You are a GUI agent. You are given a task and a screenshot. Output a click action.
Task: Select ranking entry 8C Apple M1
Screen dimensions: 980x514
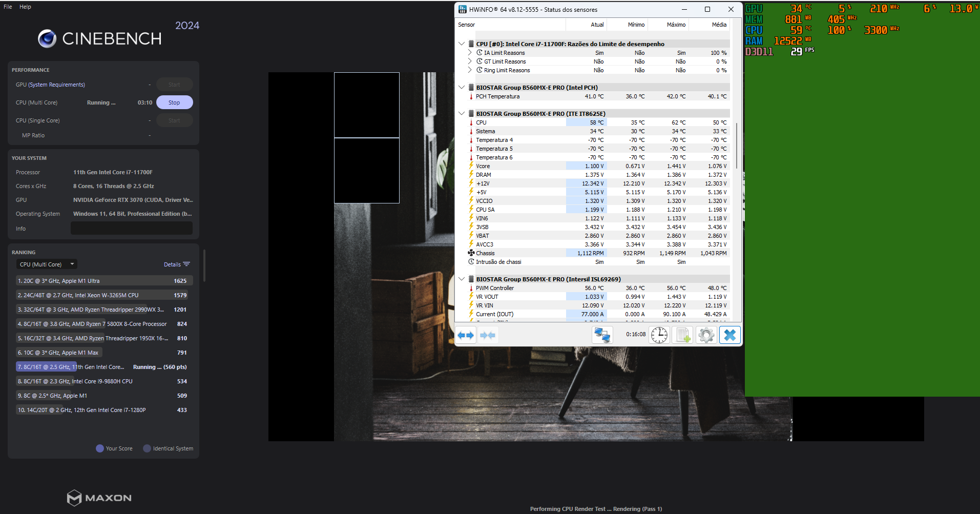[104, 396]
